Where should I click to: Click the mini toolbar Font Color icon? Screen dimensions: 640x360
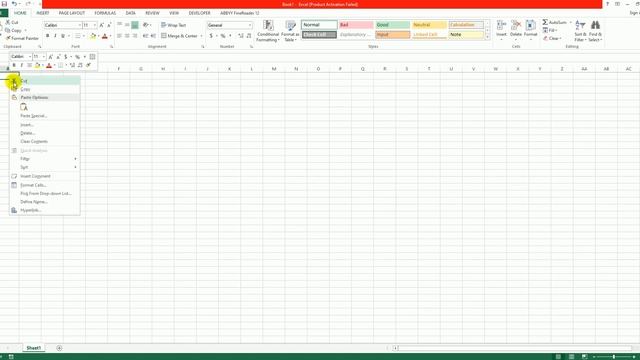click(x=49, y=65)
